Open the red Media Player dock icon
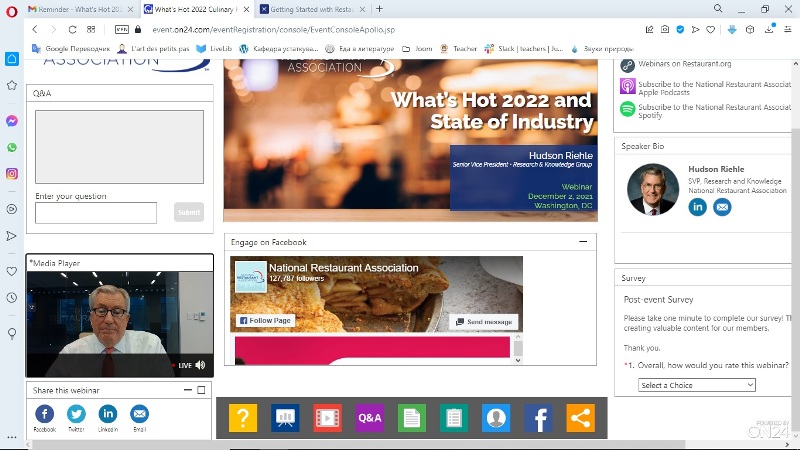This screenshot has height=450, width=800. point(327,418)
